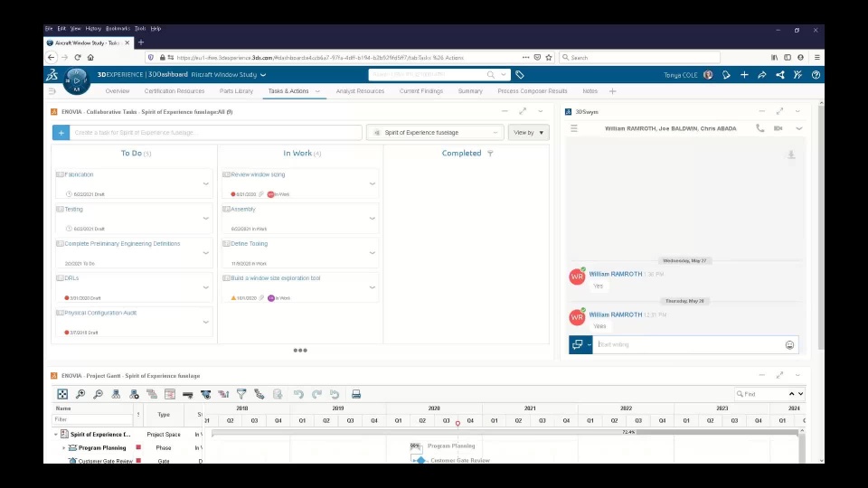Expand the Program Planning phase row
The height and width of the screenshot is (488, 868).
pyautogui.click(x=63, y=447)
